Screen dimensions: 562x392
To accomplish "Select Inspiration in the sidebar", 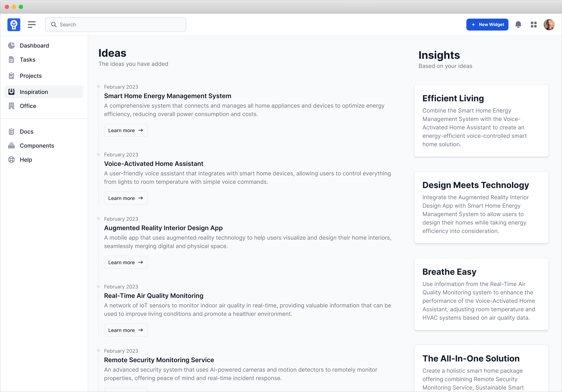I will click(34, 92).
